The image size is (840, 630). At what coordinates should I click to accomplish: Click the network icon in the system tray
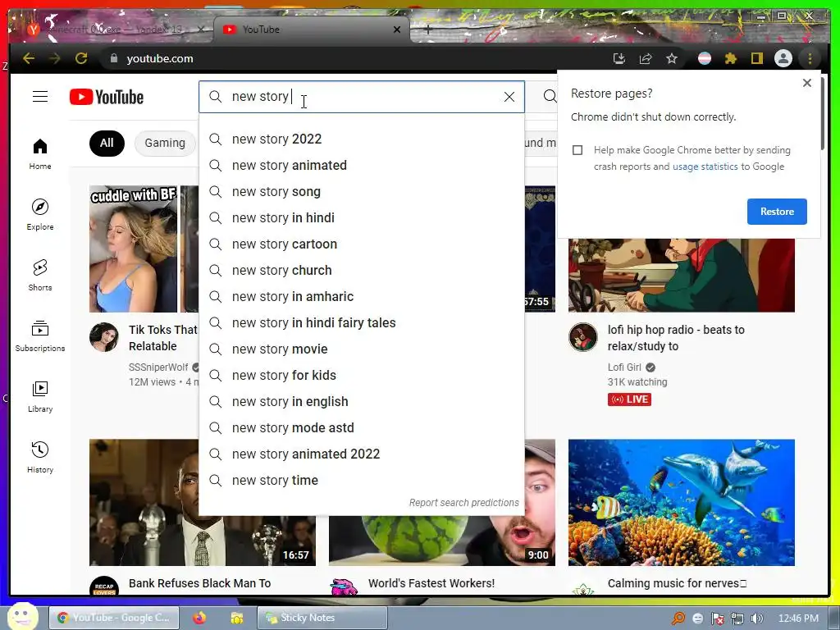pyautogui.click(x=737, y=619)
